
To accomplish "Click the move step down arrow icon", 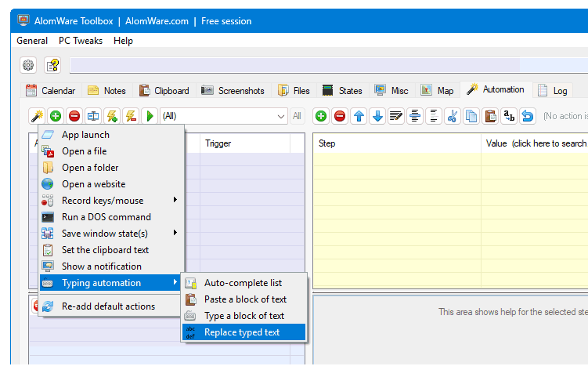I will 377,116.
